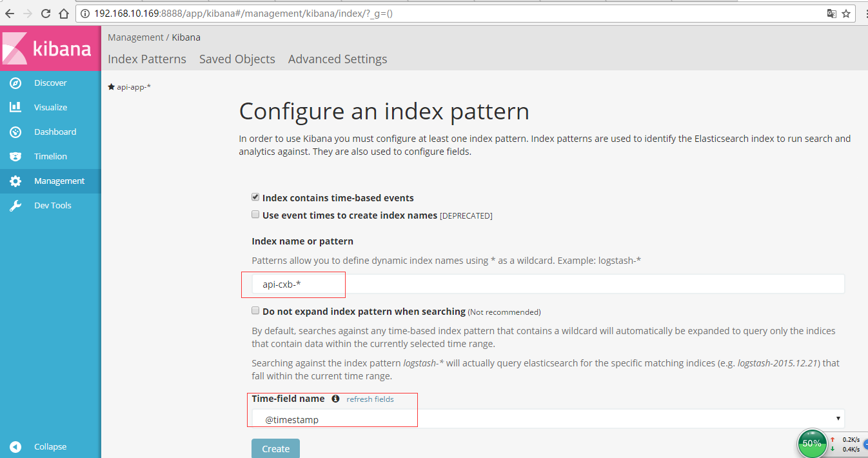
Task: Click the (Not recommended) note text
Action: pos(504,312)
